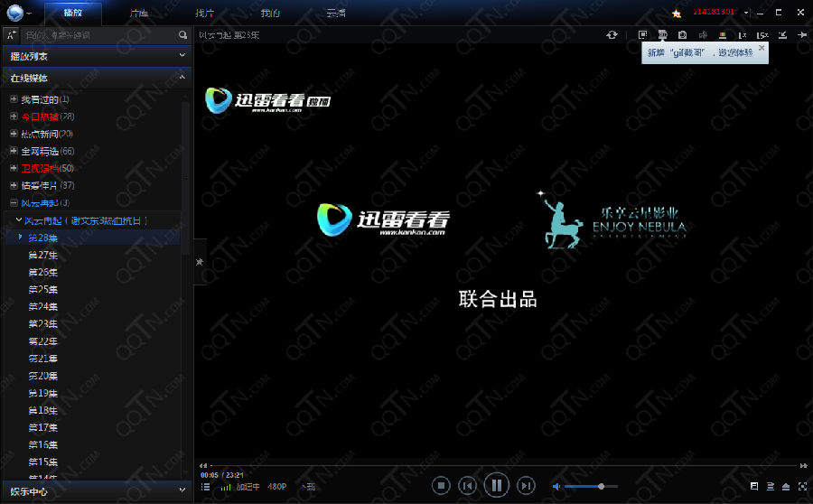This screenshot has width=813, height=504.
Task: Toggle the playlist list icon at bottom left
Action: pyautogui.click(x=206, y=487)
